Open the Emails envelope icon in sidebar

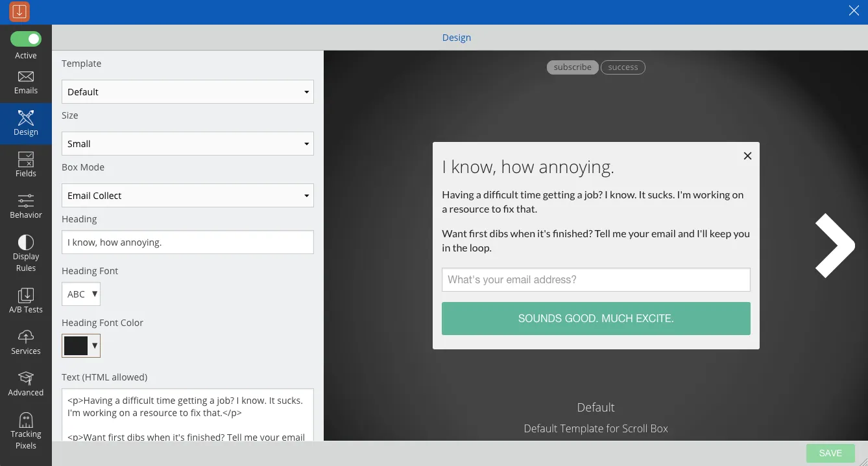coord(26,77)
